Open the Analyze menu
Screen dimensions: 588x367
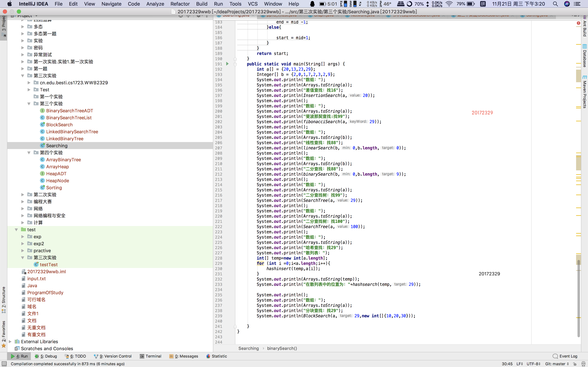(155, 4)
